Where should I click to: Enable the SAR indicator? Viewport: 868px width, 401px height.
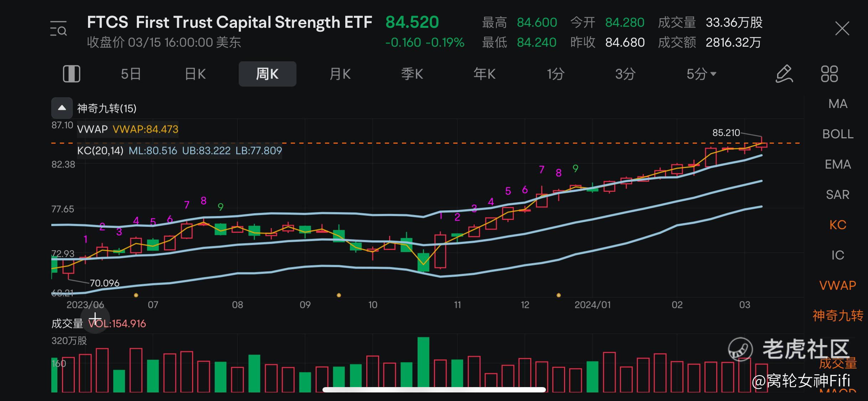[838, 195]
